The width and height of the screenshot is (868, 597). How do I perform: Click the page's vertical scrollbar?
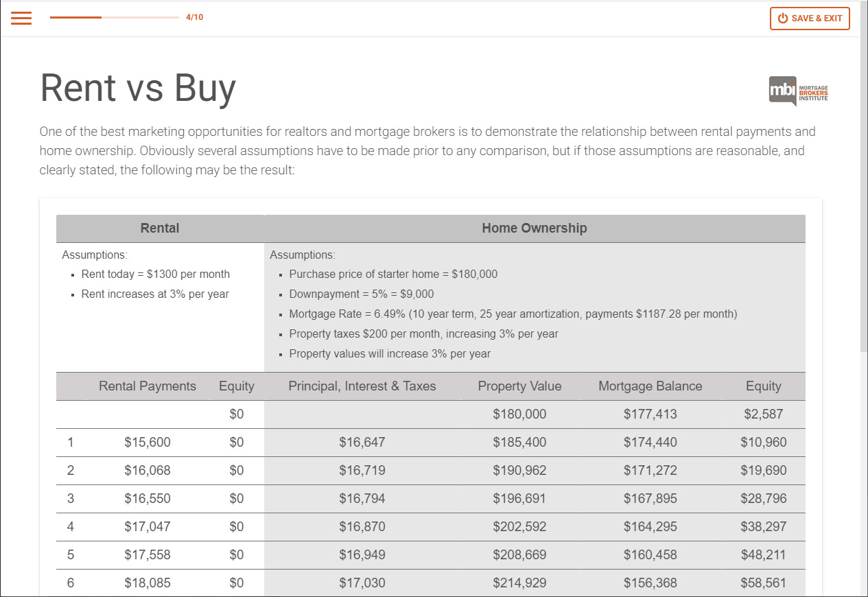pos(863,206)
